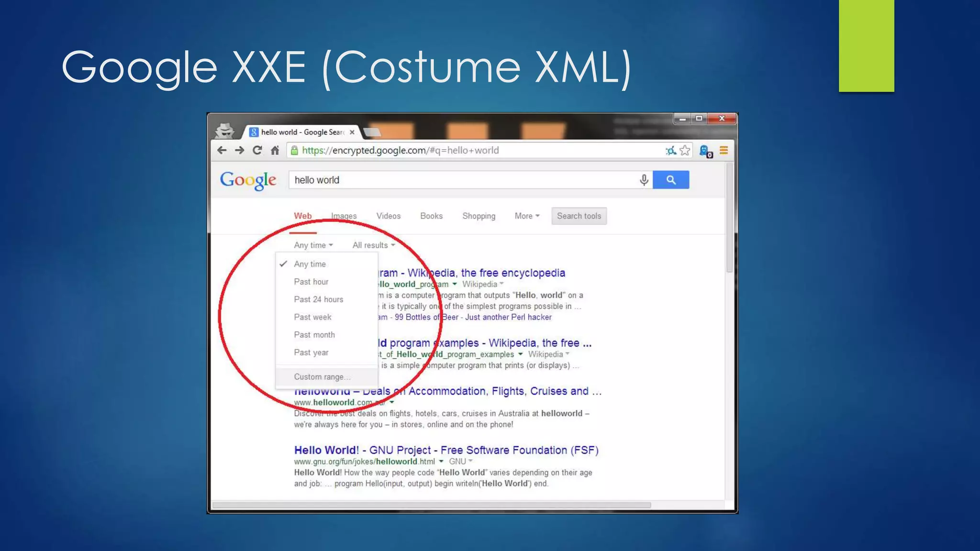Click the browser forward arrow
This screenshot has width=980, height=551.
coord(240,150)
